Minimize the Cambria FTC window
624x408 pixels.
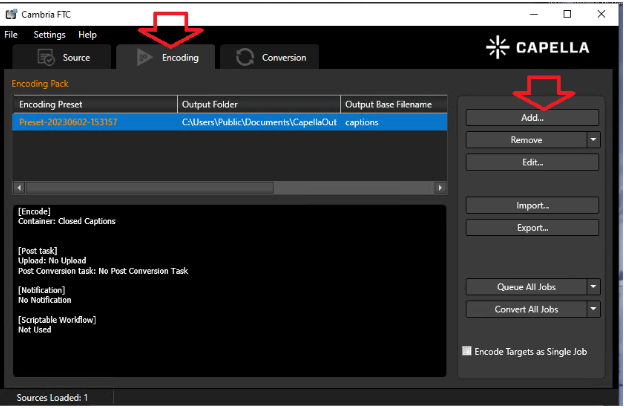pyautogui.click(x=534, y=14)
